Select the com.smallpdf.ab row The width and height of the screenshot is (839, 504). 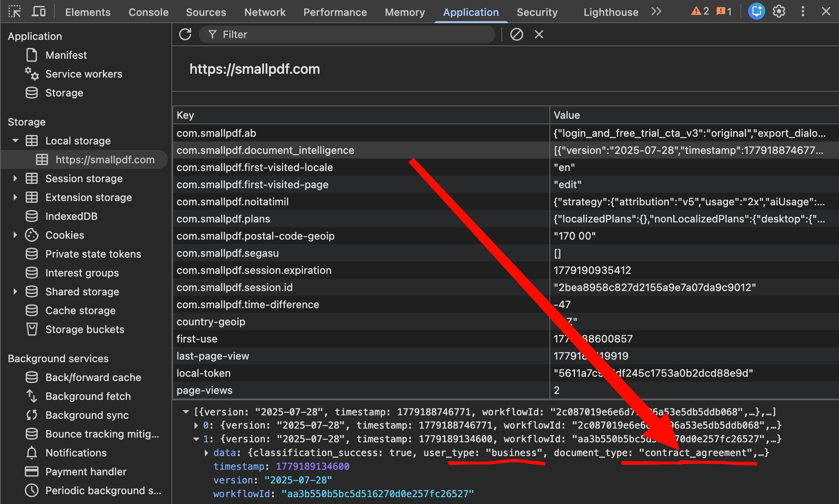pyautogui.click(x=506, y=133)
